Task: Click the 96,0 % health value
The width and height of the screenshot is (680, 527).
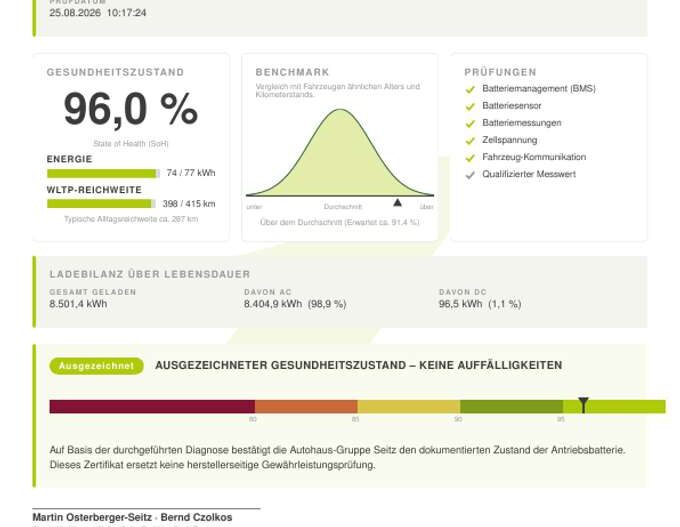Action: click(131, 109)
